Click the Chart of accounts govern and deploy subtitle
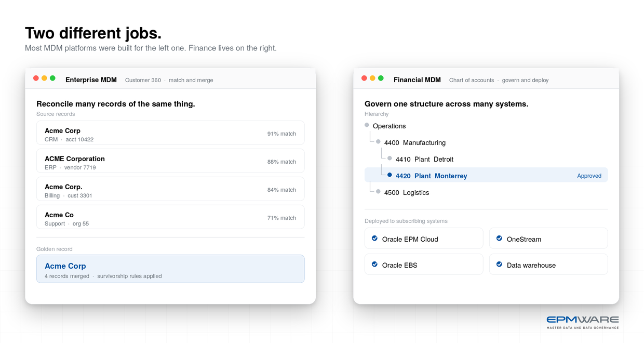Image resolution: width=644 pixels, height=343 pixels. [x=499, y=81]
